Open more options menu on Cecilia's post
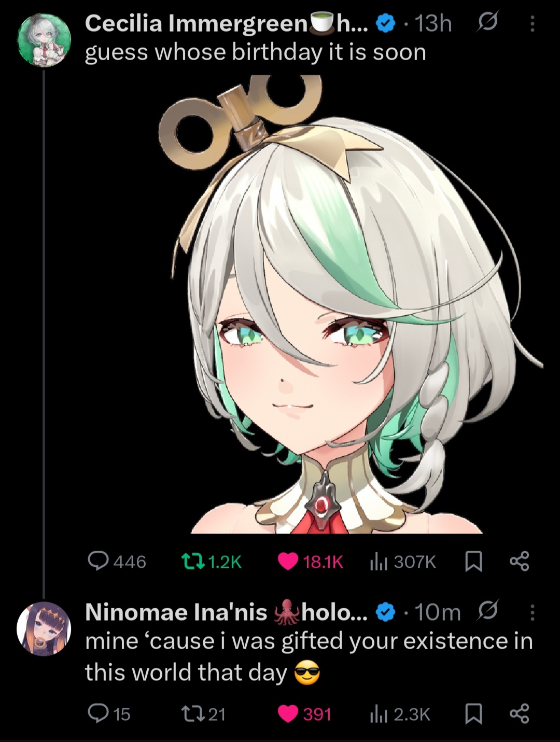Image resolution: width=560 pixels, height=742 pixels. pos(532,23)
